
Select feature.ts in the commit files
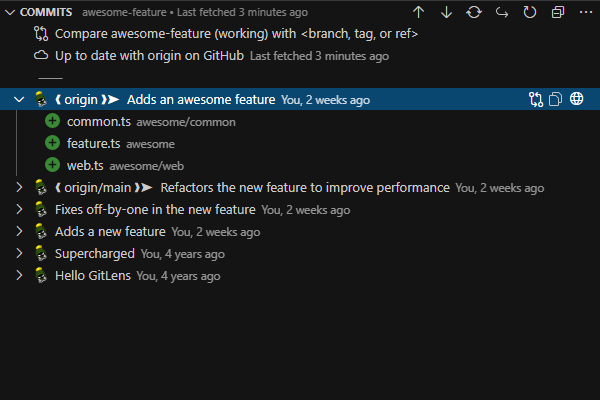93,143
